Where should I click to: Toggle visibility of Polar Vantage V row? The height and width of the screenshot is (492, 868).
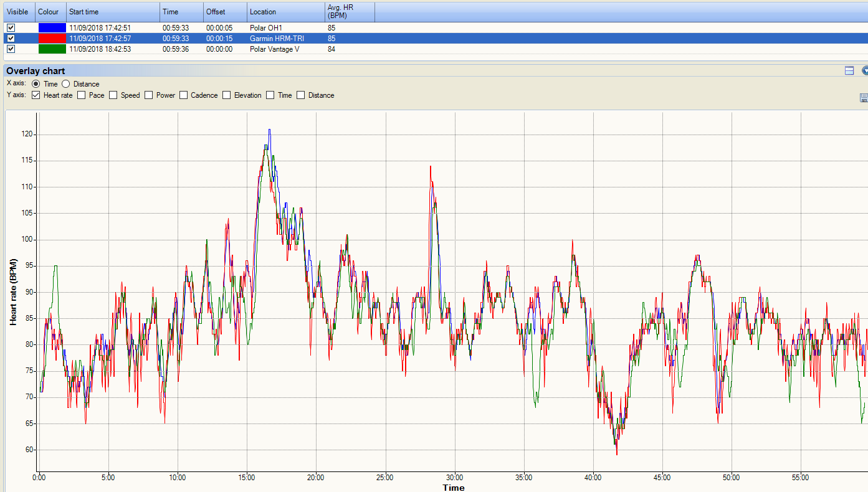11,49
